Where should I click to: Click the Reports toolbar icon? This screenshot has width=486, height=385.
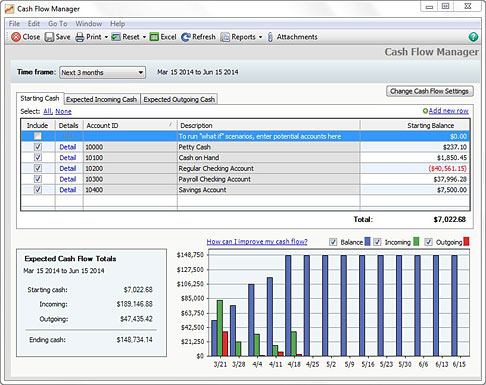point(225,37)
